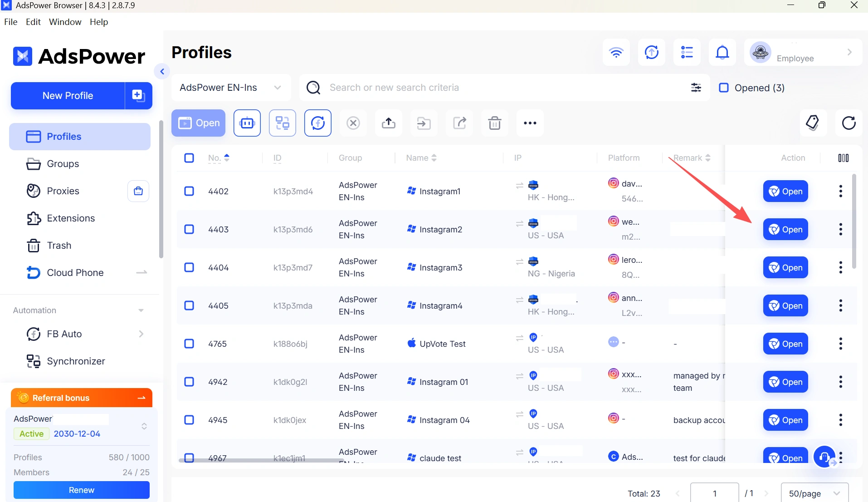Viewport: 868px width, 502px height.
Task: Click the Wi-Fi network status icon
Action: [616, 52]
